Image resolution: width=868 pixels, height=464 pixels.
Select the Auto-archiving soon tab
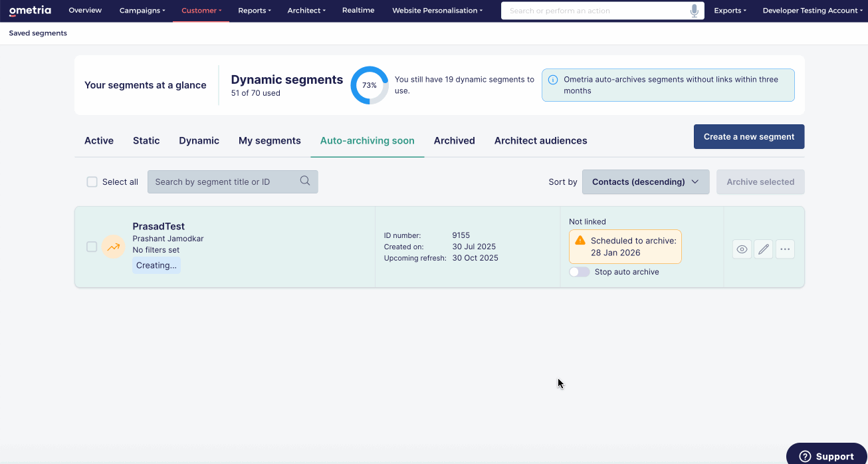(368, 140)
